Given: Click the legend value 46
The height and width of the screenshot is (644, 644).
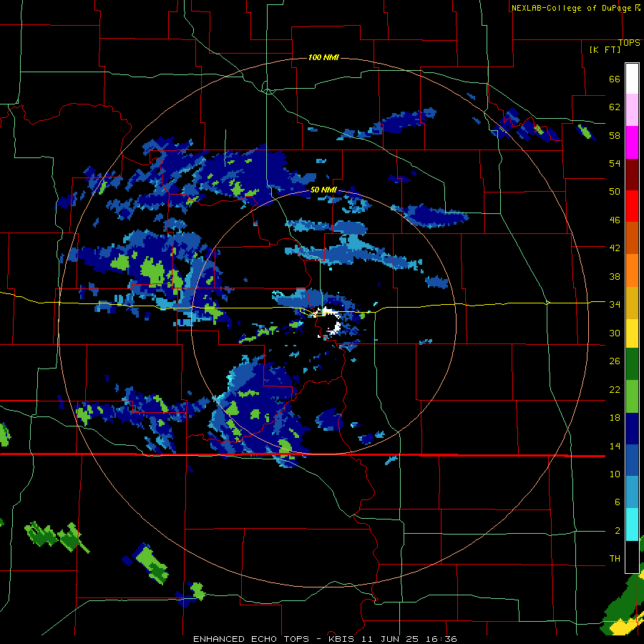Looking at the screenshot, I should tap(615, 220).
